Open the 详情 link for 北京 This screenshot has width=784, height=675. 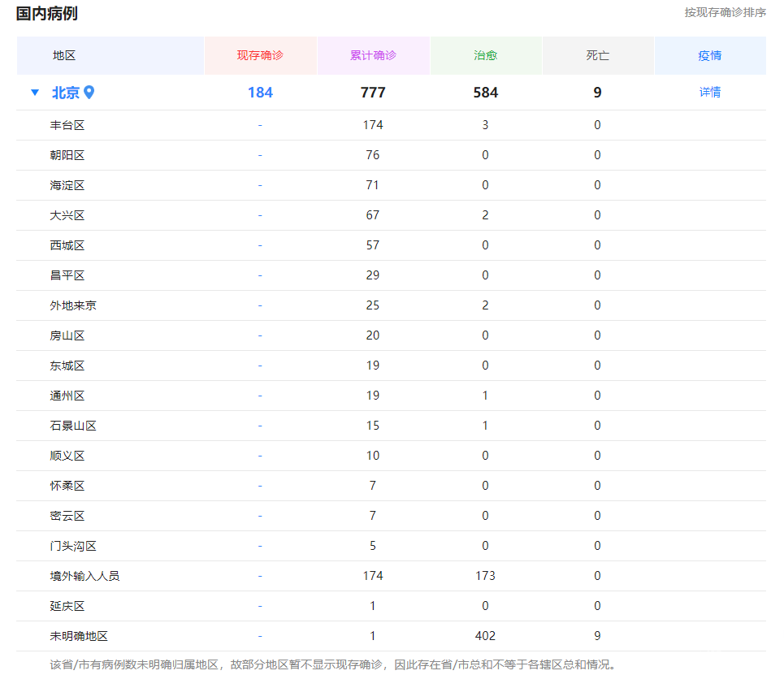(709, 93)
